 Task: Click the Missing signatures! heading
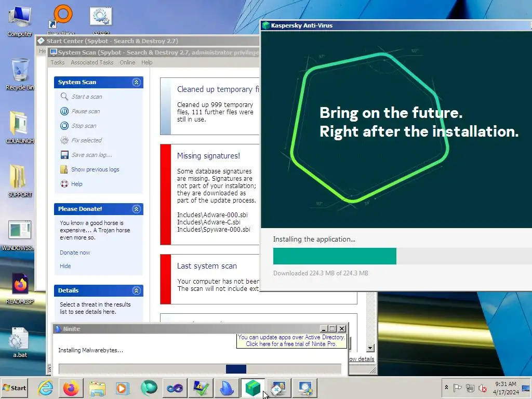[208, 156]
